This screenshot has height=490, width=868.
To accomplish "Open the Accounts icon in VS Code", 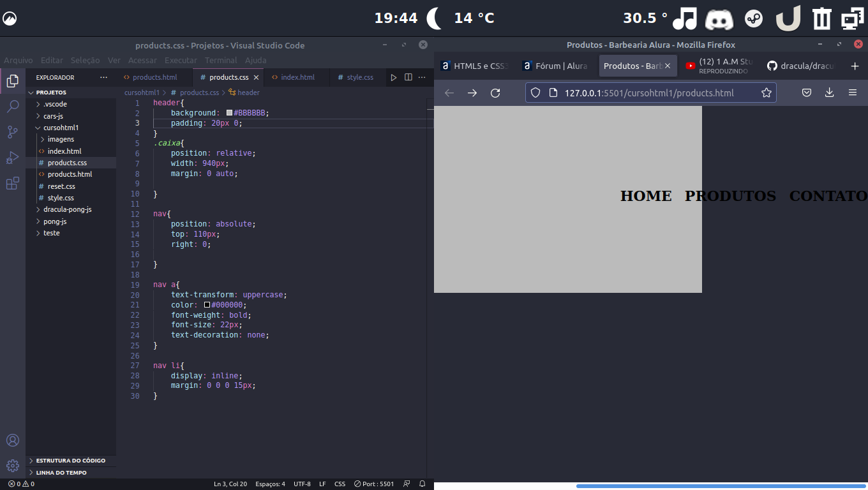I will 12,440.
